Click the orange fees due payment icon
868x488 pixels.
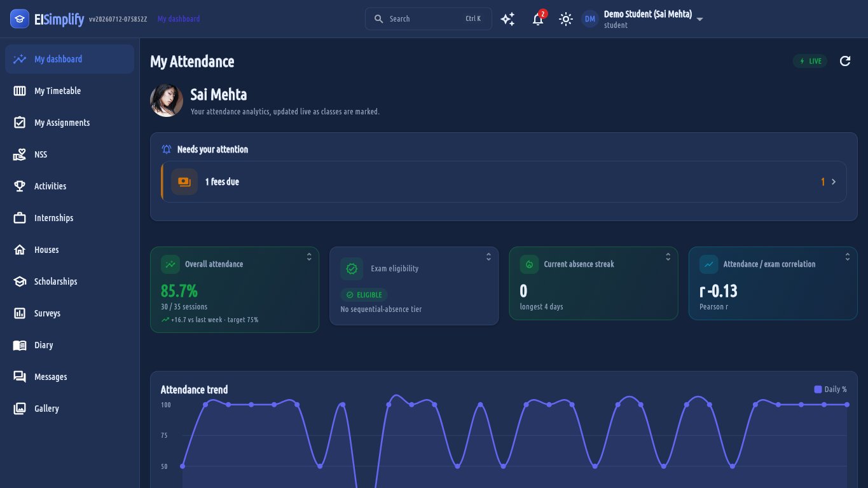tap(184, 182)
